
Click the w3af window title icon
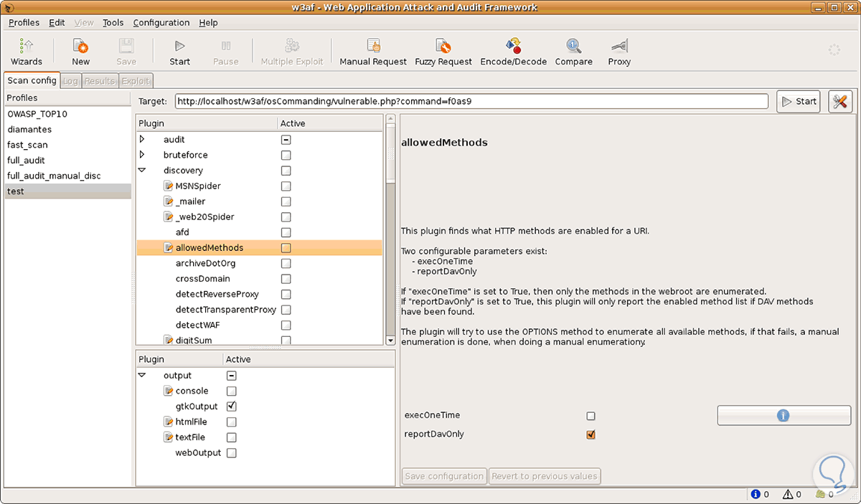click(9, 7)
